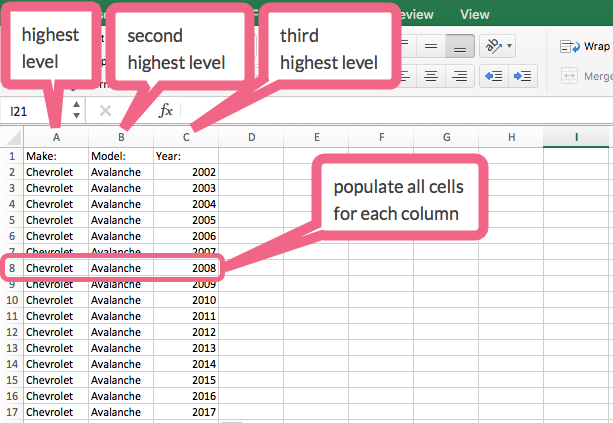Select the Chevrolet cell in row 13
Viewport: 613px width, 423px height.
[x=56, y=348]
